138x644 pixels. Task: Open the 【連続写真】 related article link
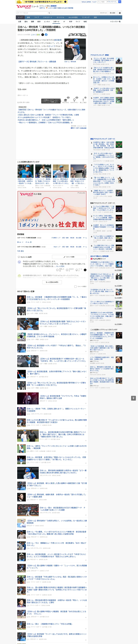coord(51,111)
